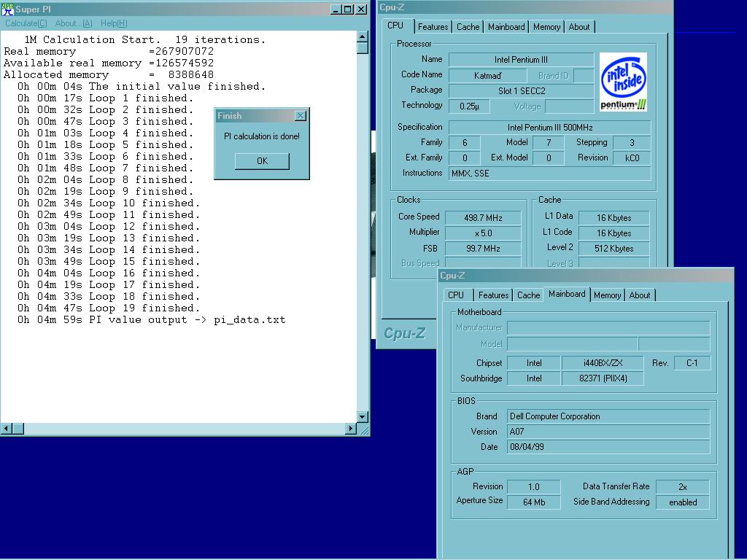Click the Super PI title bar icon

coord(7,9)
